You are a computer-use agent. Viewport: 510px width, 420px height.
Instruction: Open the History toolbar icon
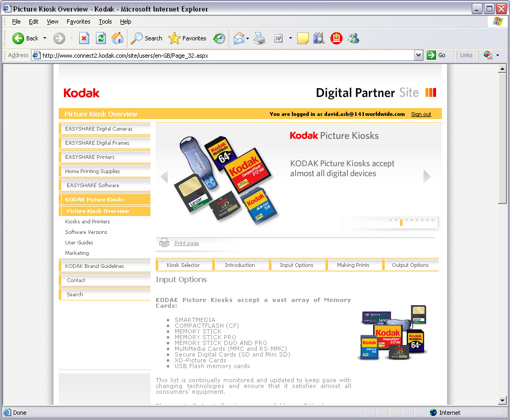[219, 38]
